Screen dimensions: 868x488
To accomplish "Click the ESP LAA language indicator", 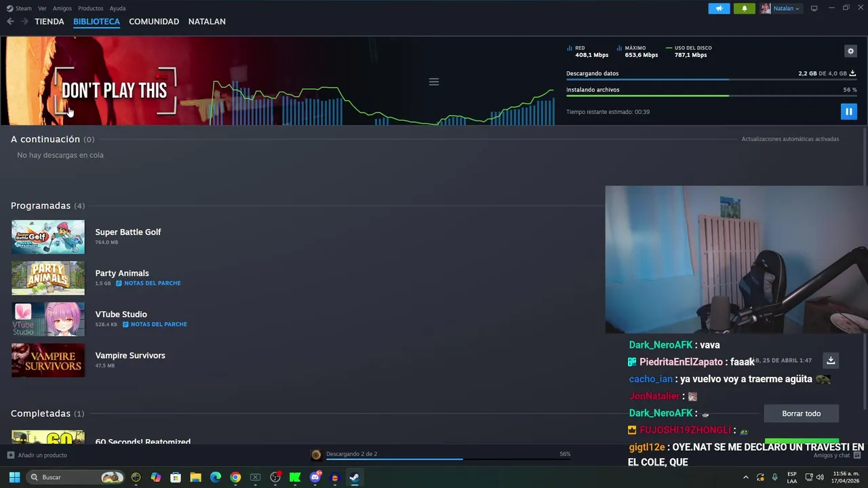I will click(792, 477).
